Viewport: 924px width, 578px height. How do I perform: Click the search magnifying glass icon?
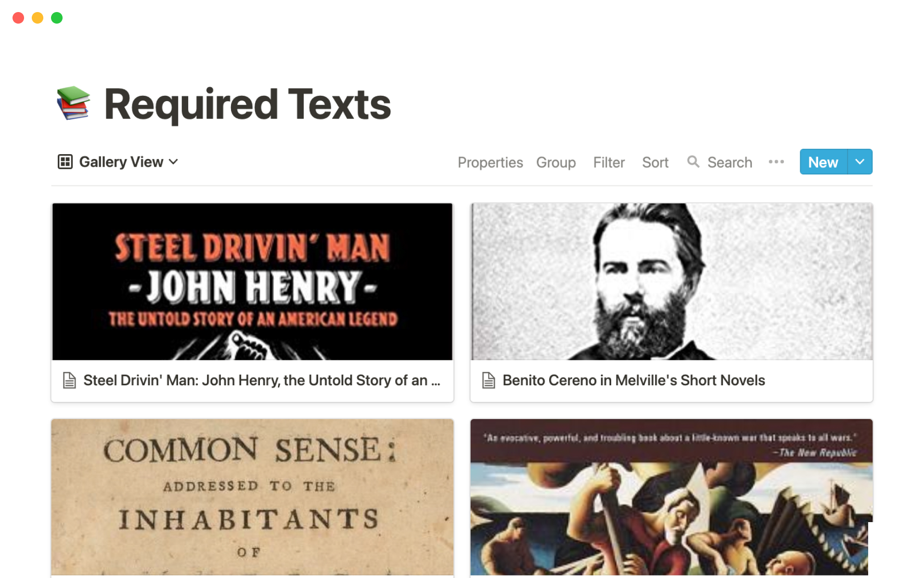[693, 162]
